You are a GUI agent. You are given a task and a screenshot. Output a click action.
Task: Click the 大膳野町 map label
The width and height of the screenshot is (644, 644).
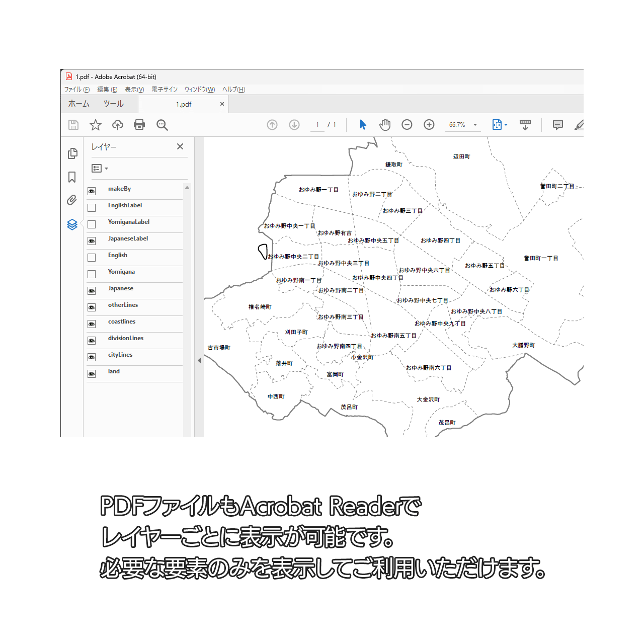[x=524, y=345]
